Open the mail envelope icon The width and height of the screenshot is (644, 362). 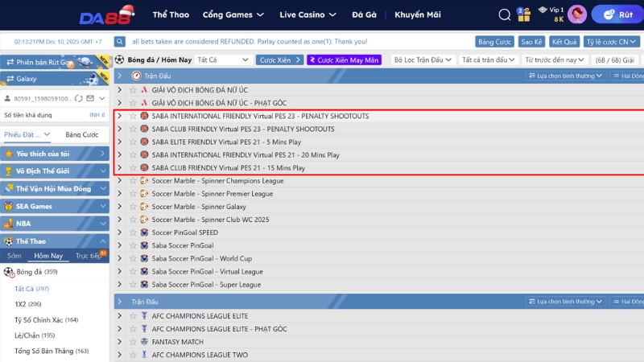click(90, 98)
